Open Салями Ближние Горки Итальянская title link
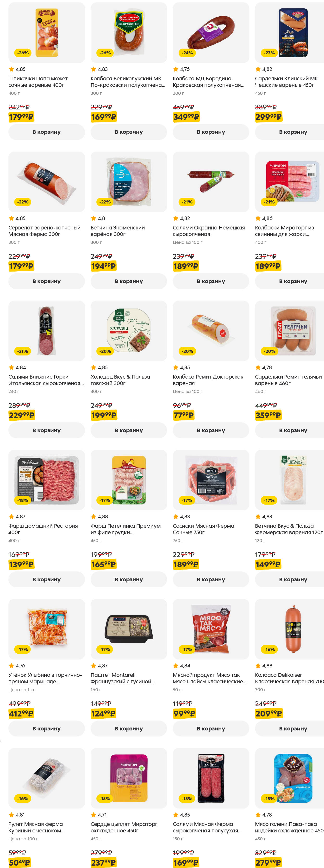Viewport: 324px width, 868px height. click(46, 380)
